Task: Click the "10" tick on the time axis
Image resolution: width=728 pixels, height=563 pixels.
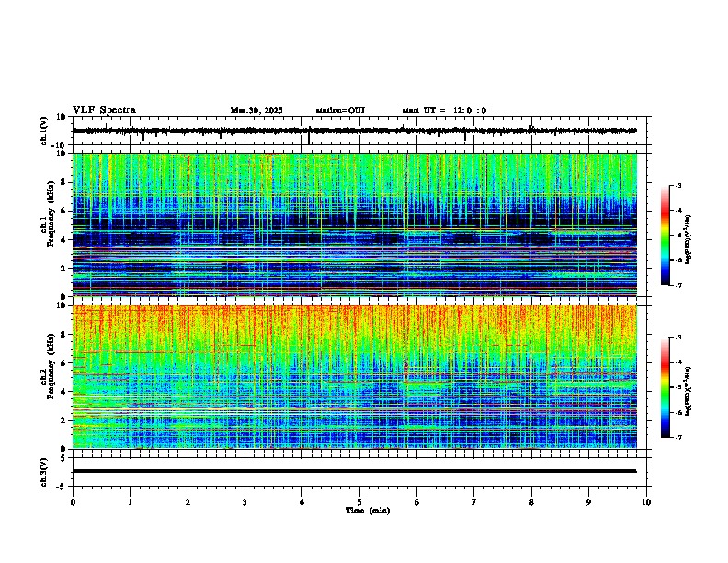Action: pos(646,502)
